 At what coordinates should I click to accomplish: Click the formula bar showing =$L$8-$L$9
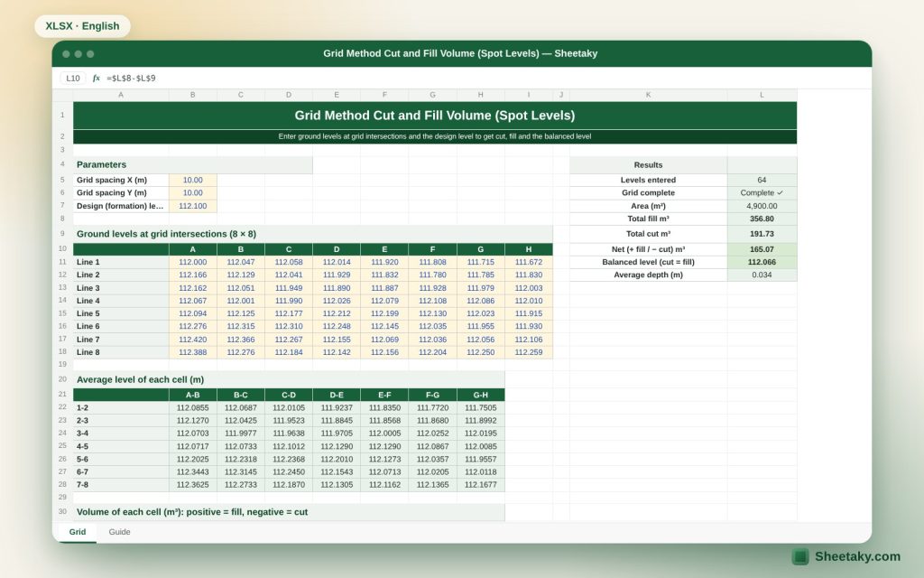coord(131,78)
